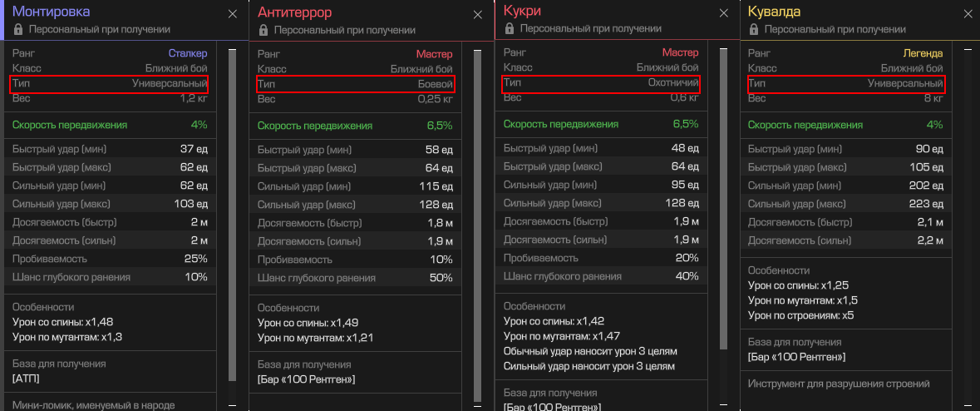Click the Кукри panel scrollbar thumb
The width and height of the screenshot is (980, 411).
[722, 200]
